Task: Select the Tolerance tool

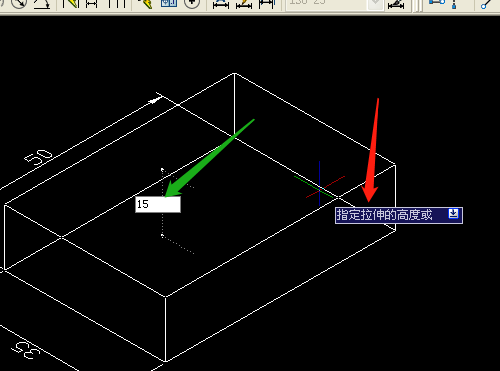Action: tap(169, 4)
